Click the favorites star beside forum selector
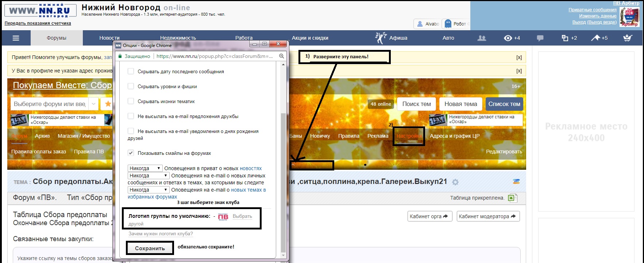 (x=108, y=104)
